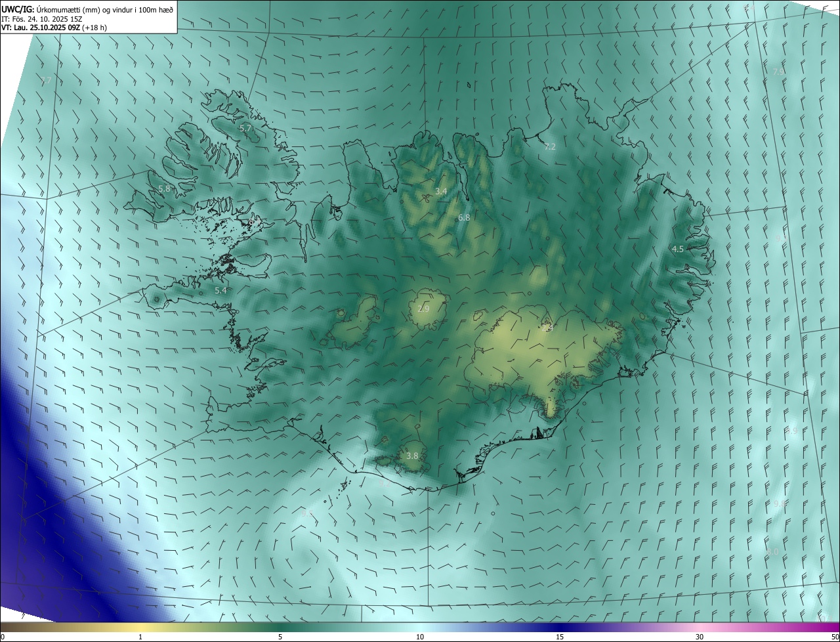Screen dimensions: 840x642
Task: Click the 15 tick on the color scale
Action: point(560,637)
